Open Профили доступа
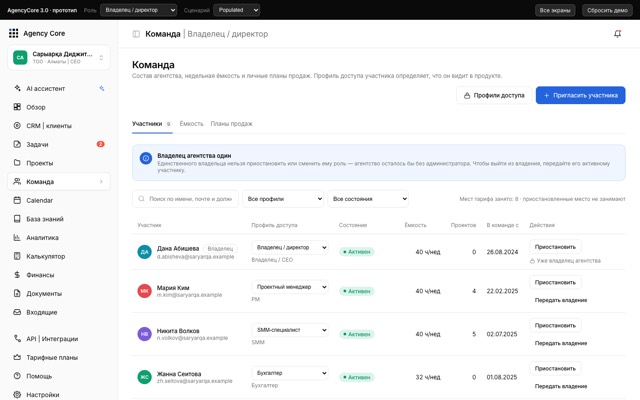640x400 pixels. coord(494,95)
